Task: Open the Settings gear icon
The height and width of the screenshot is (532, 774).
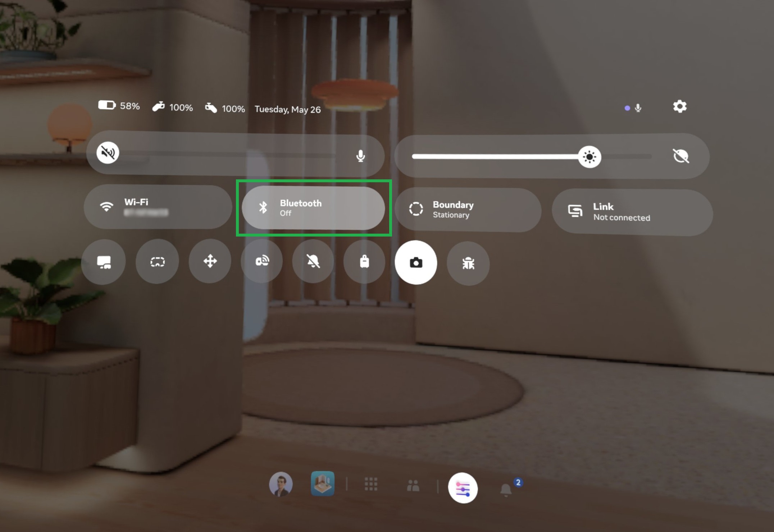Action: click(x=679, y=106)
